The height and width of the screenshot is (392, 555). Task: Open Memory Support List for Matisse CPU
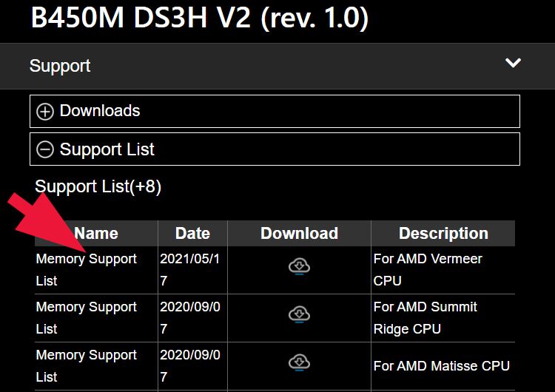click(86, 365)
